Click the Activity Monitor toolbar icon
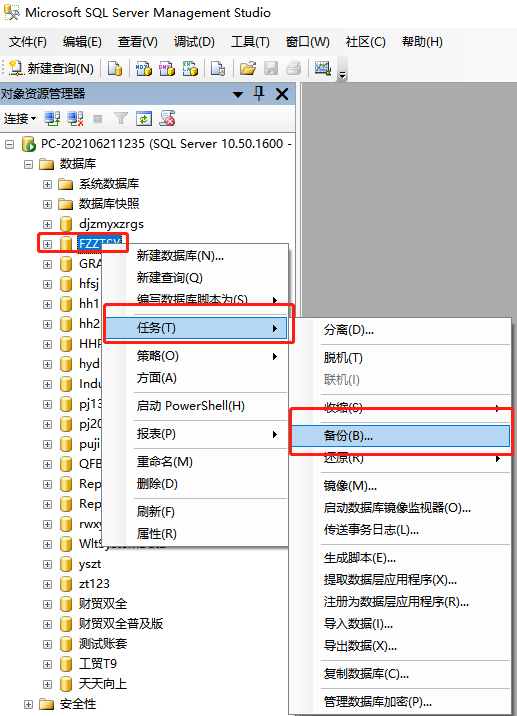This screenshot has height=716, width=517. click(322, 68)
